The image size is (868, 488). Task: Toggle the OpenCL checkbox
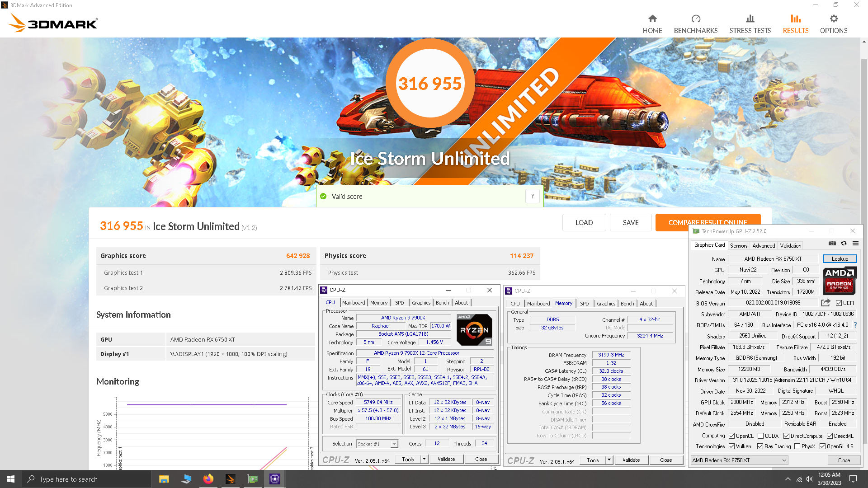pyautogui.click(x=731, y=436)
